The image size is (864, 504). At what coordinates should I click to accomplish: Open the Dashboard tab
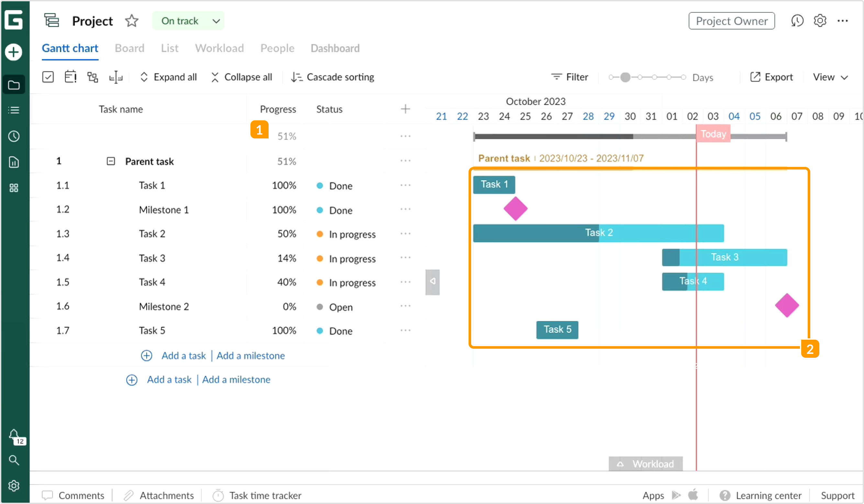click(x=335, y=48)
